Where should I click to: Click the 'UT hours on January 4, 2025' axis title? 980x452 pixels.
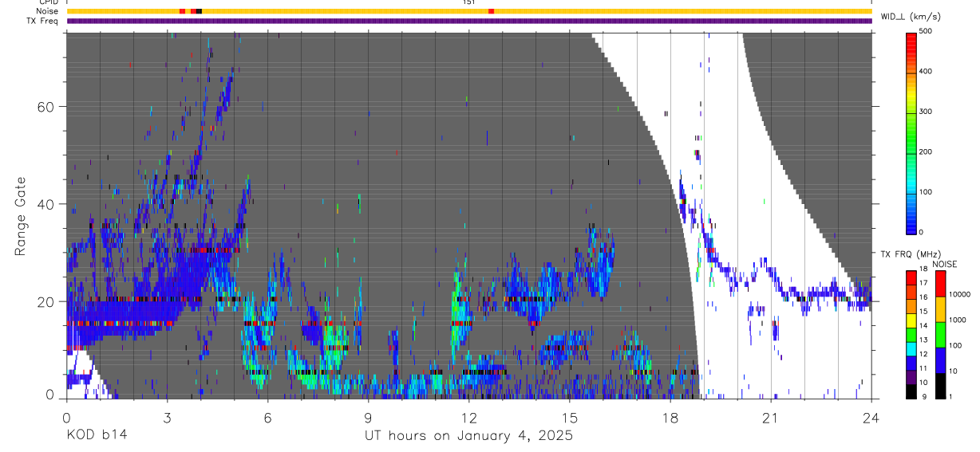pyautogui.click(x=468, y=436)
